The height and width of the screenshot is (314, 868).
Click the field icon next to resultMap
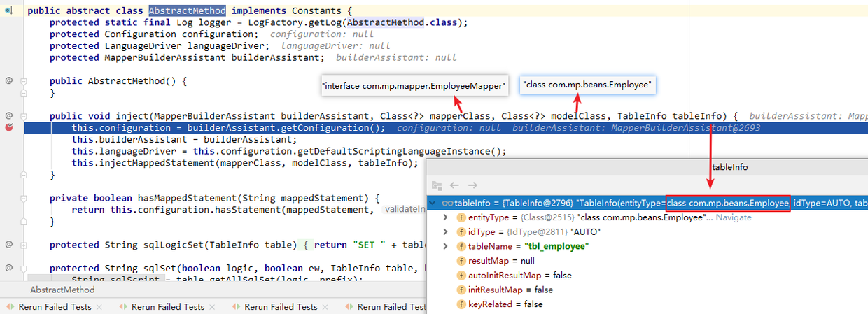pyautogui.click(x=461, y=261)
